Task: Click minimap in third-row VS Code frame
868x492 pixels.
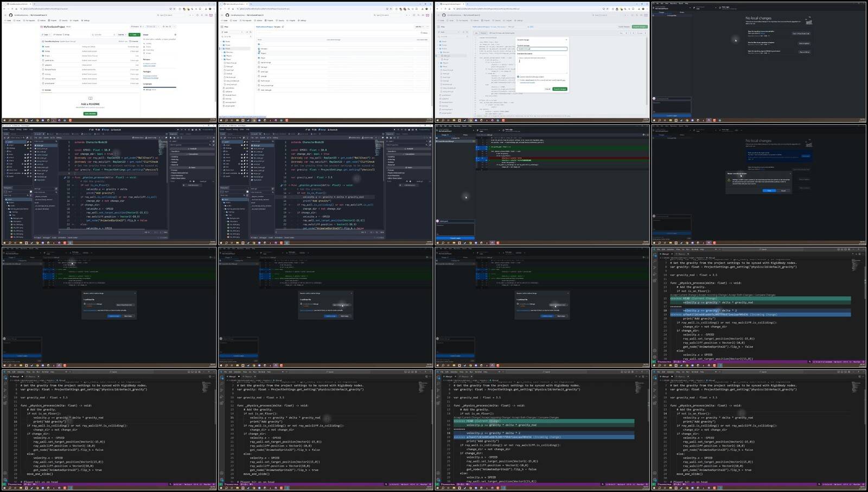Action: pyautogui.click(x=856, y=264)
